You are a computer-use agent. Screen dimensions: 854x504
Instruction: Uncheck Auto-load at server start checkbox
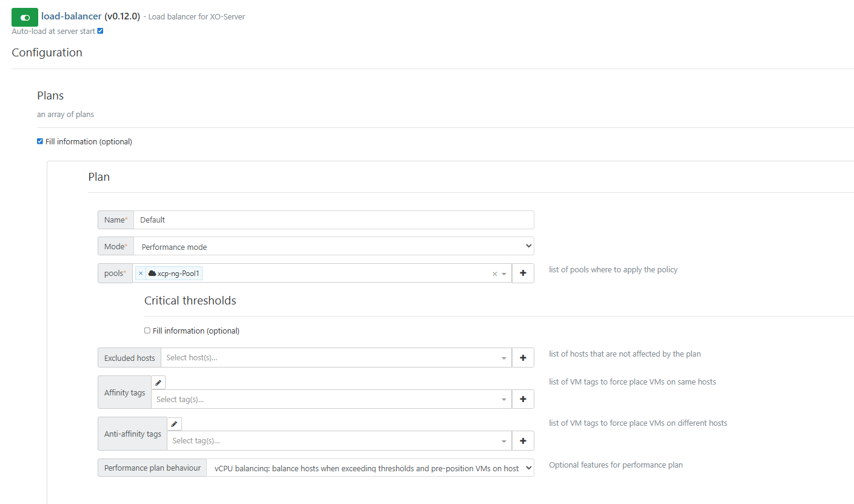pyautogui.click(x=100, y=31)
